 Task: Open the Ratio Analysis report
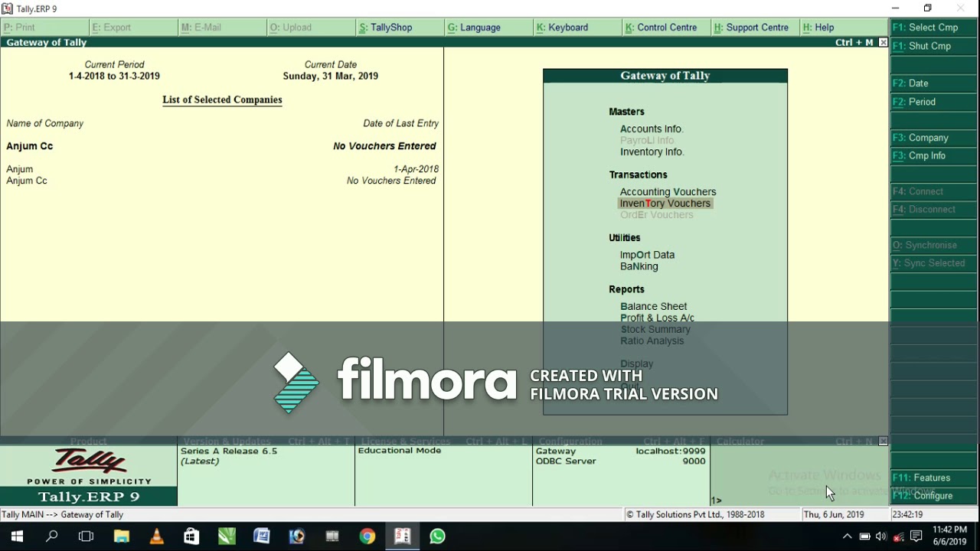(x=652, y=341)
